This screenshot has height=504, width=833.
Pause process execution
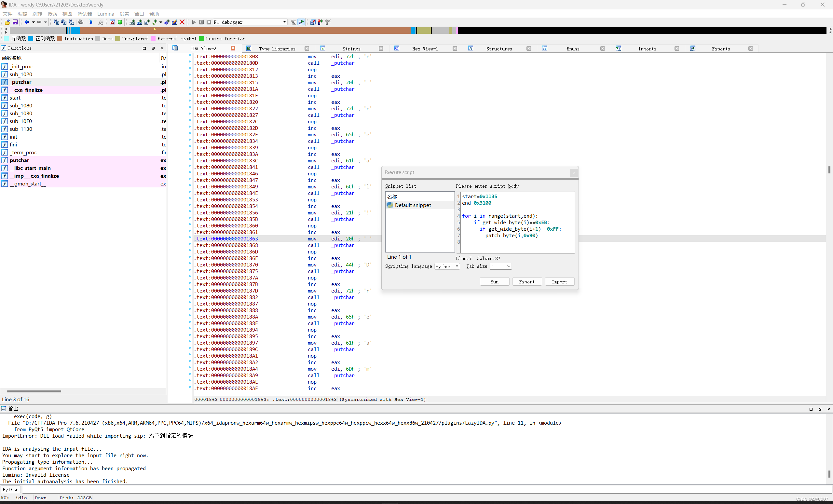click(201, 22)
